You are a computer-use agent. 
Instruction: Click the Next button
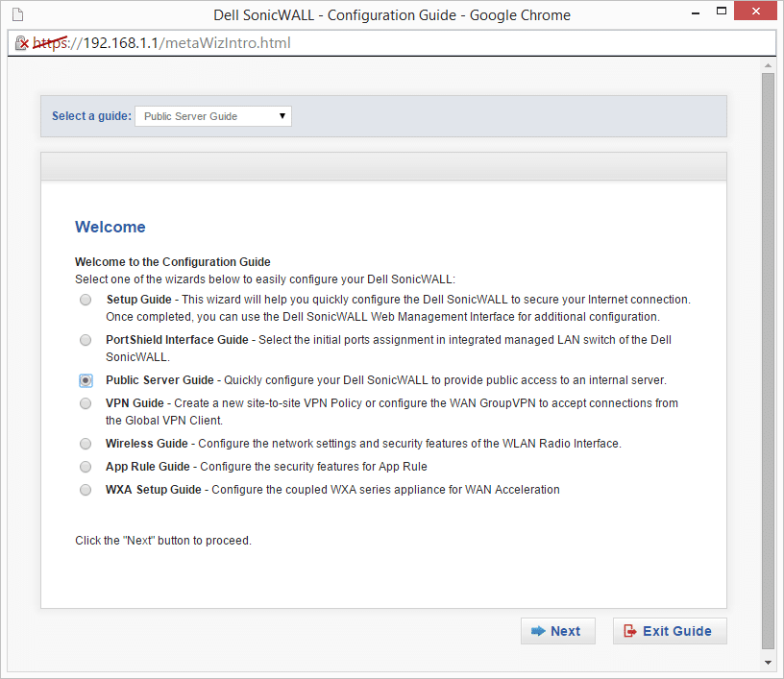[x=558, y=632]
